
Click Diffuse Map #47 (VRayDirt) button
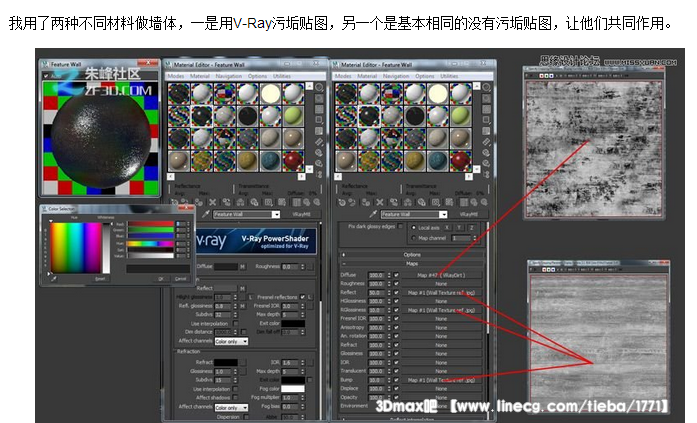click(441, 275)
